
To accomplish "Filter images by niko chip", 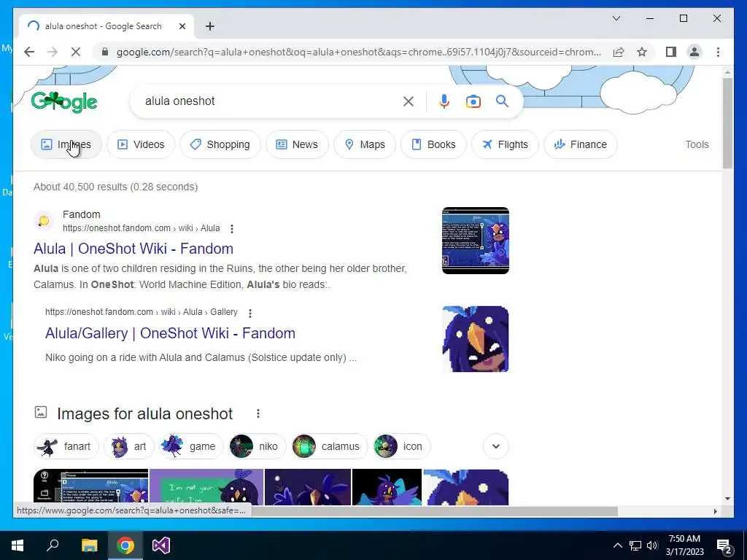I will 258,446.
